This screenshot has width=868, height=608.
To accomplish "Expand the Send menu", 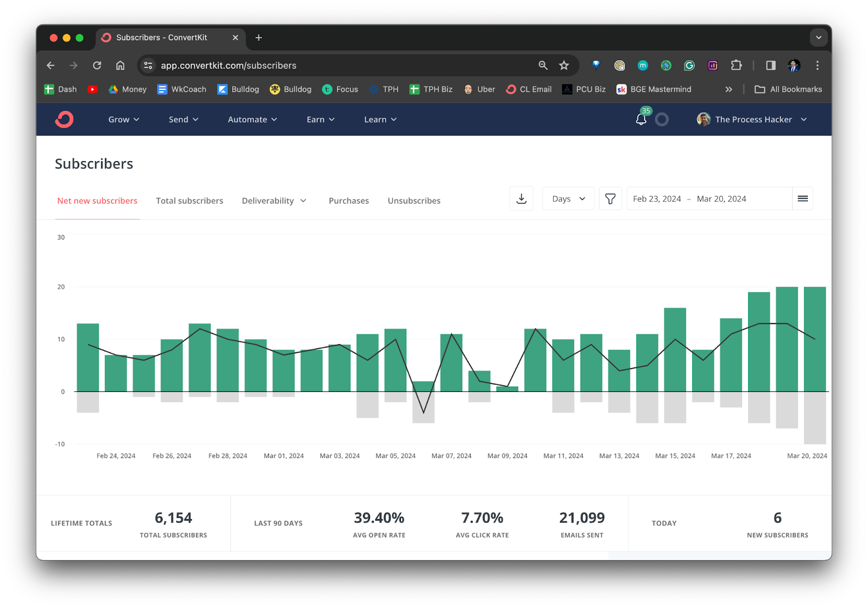I will pos(183,119).
